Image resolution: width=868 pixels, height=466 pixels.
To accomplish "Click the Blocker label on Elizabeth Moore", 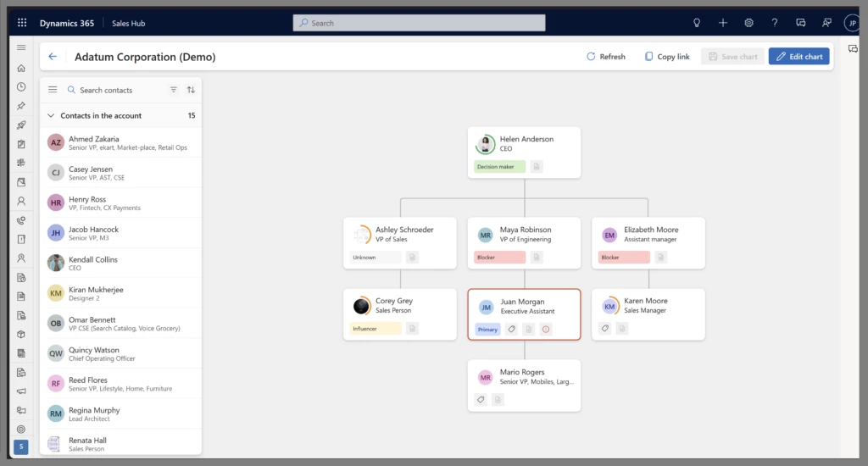I will pos(624,257).
